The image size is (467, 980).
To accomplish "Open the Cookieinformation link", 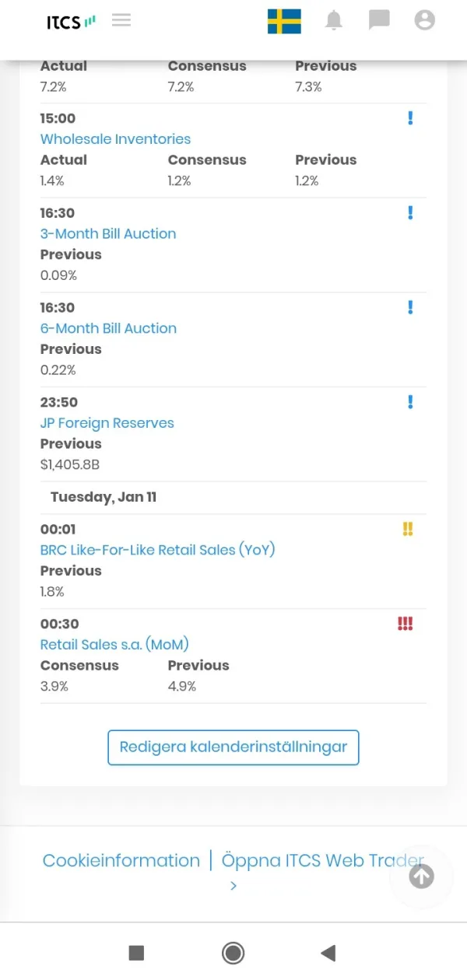I will click(x=121, y=861).
